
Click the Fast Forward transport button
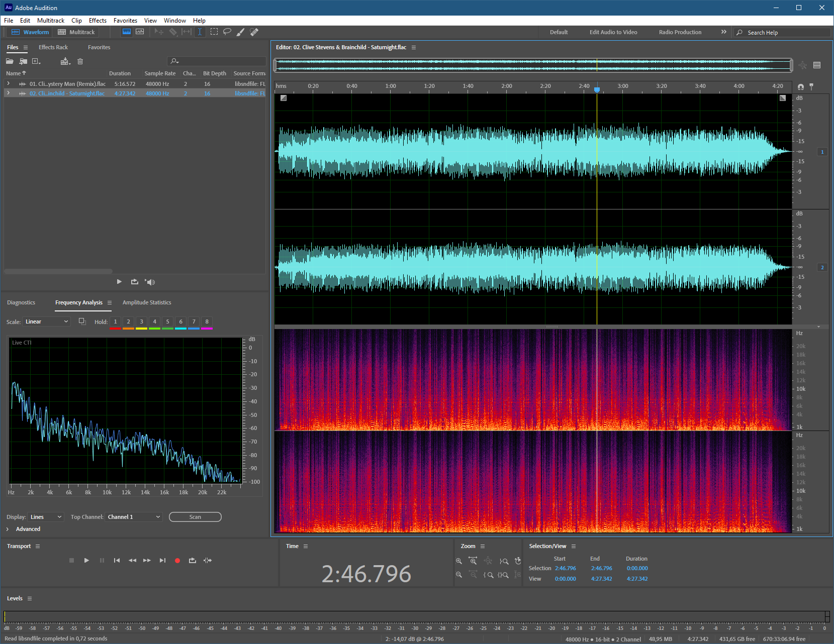pos(147,561)
